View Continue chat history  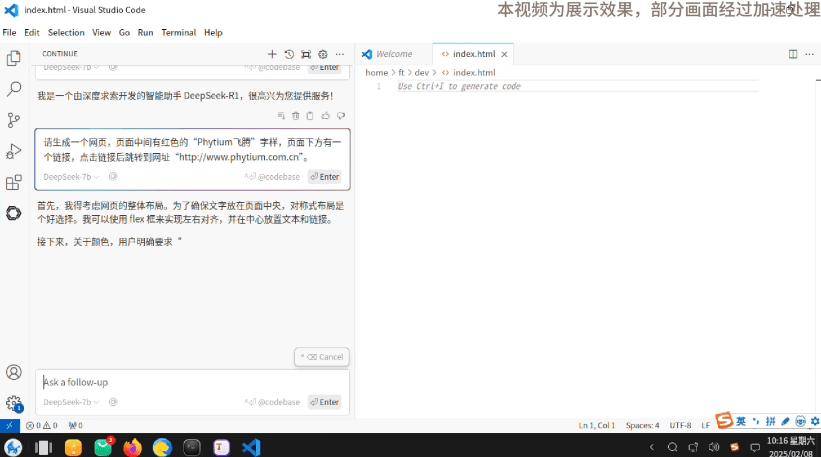[289, 54]
